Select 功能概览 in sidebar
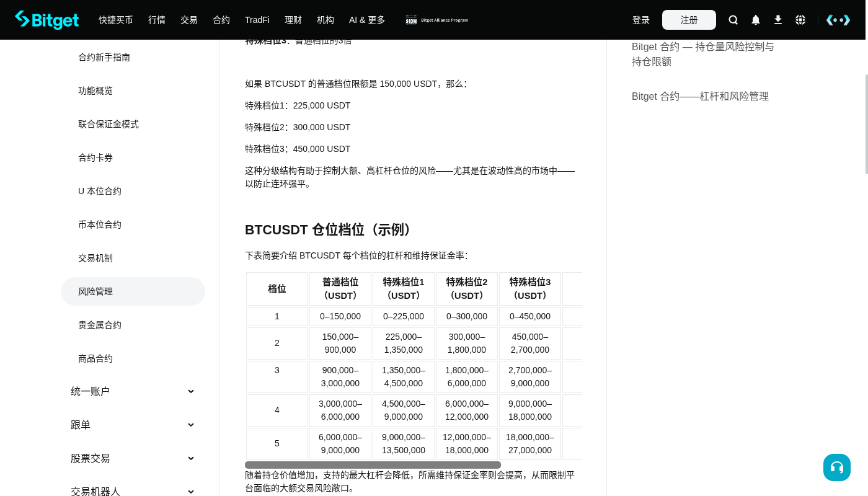868x496 pixels. click(133, 91)
